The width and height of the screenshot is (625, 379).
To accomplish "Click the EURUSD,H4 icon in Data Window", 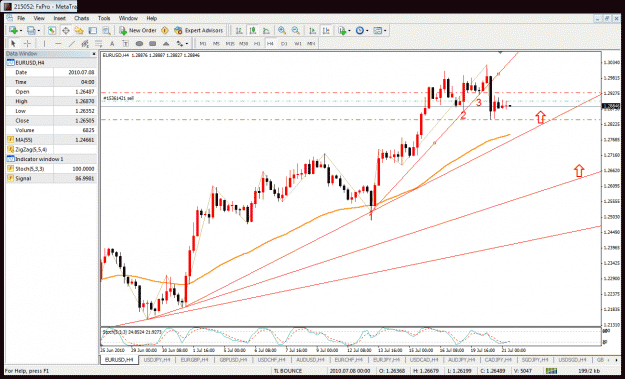I will coord(10,63).
